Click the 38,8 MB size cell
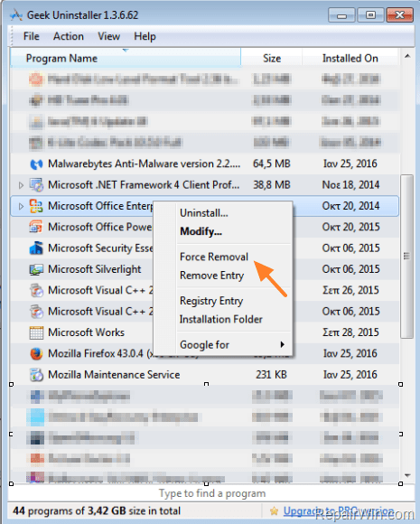The width and height of the screenshot is (420, 524). click(x=272, y=185)
